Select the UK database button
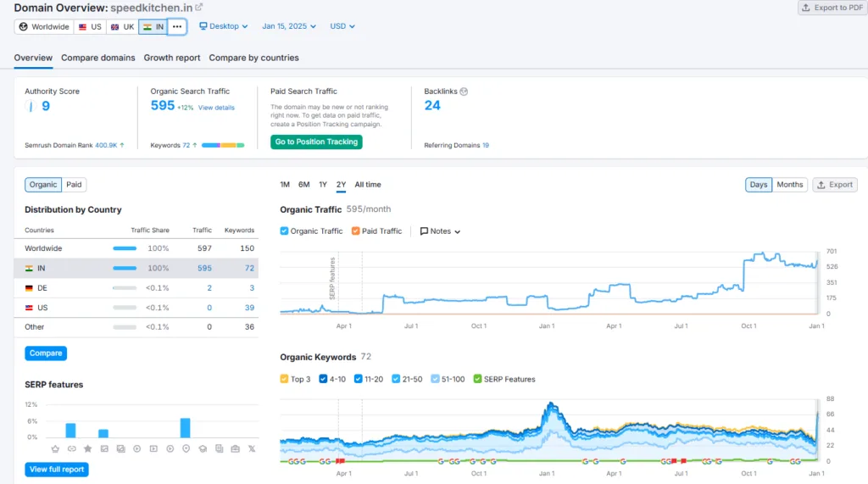The width and height of the screenshot is (868, 484). click(x=122, y=26)
